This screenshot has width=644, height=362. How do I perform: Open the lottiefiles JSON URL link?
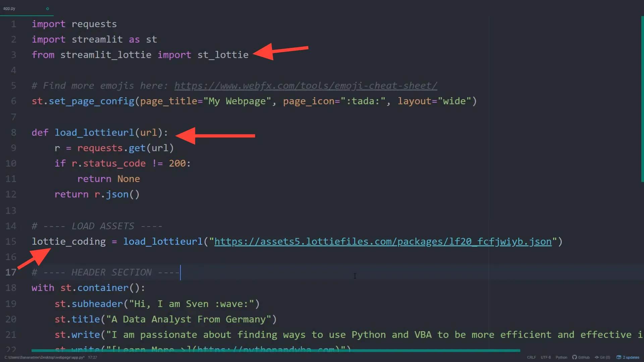pos(383,242)
